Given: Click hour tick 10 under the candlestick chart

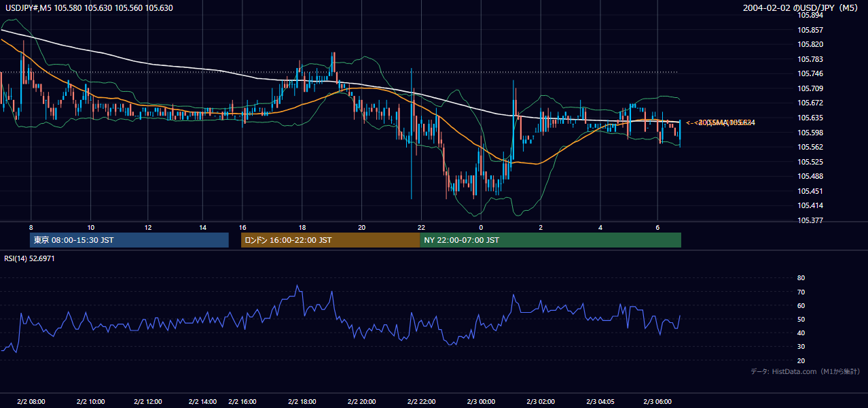Looking at the screenshot, I should (90, 227).
